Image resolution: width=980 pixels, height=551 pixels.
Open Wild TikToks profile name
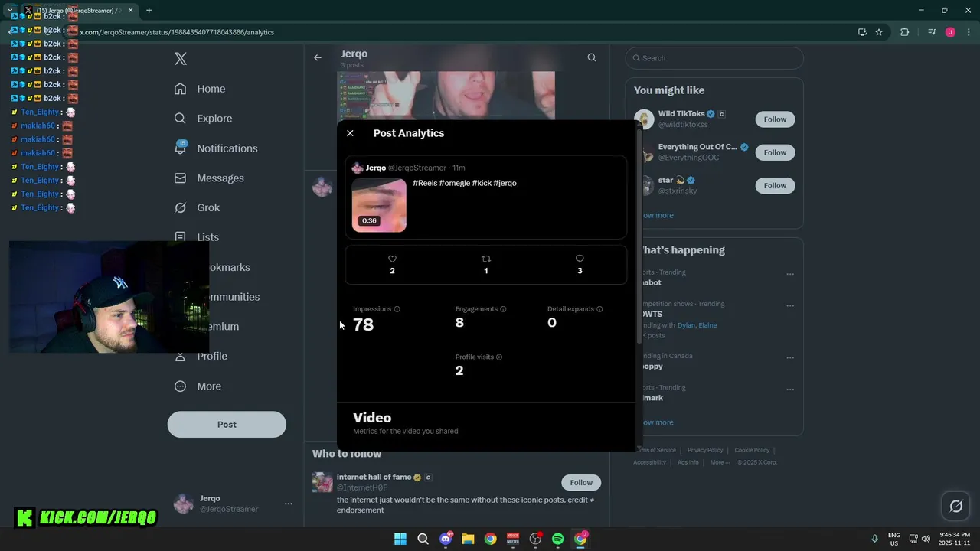pyautogui.click(x=681, y=114)
